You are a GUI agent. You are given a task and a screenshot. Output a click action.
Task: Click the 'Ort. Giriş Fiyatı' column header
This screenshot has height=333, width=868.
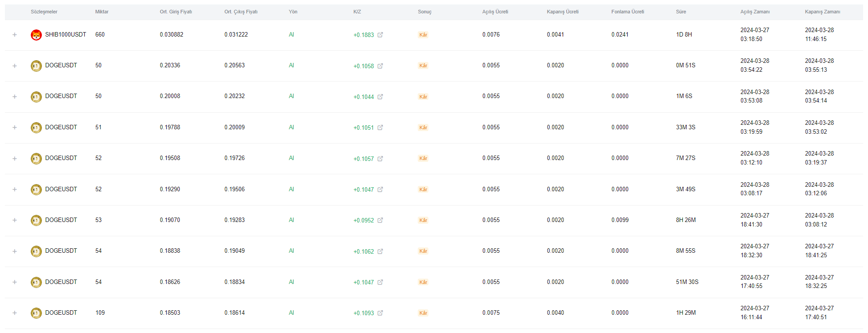point(176,12)
